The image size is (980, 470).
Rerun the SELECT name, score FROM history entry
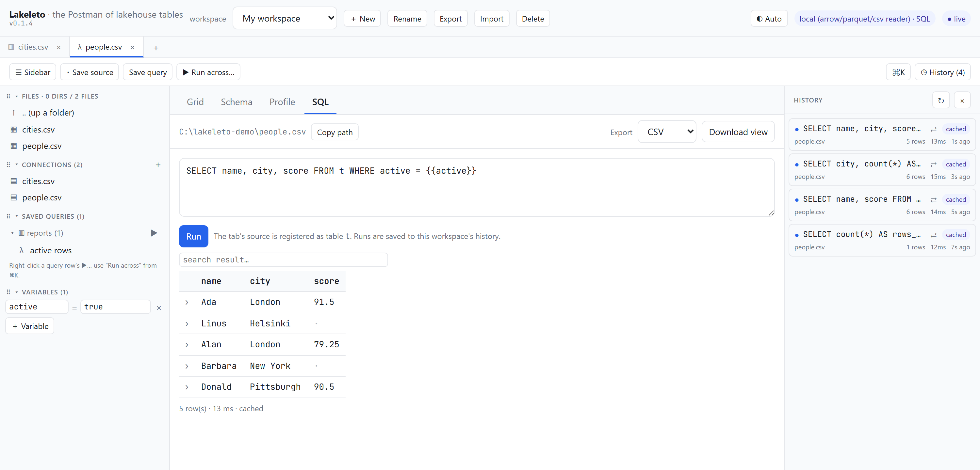(x=934, y=200)
